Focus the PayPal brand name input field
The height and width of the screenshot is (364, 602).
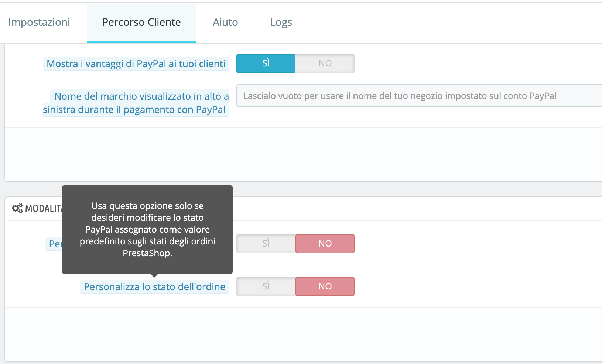click(x=419, y=96)
